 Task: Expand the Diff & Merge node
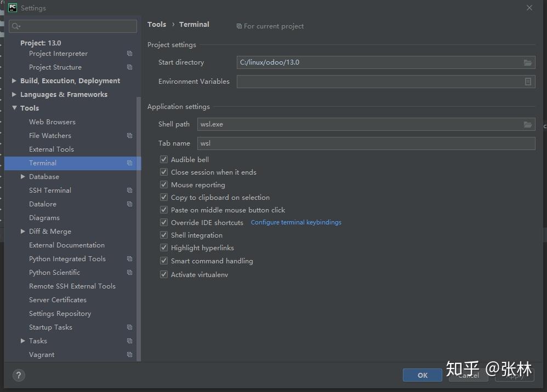click(22, 232)
